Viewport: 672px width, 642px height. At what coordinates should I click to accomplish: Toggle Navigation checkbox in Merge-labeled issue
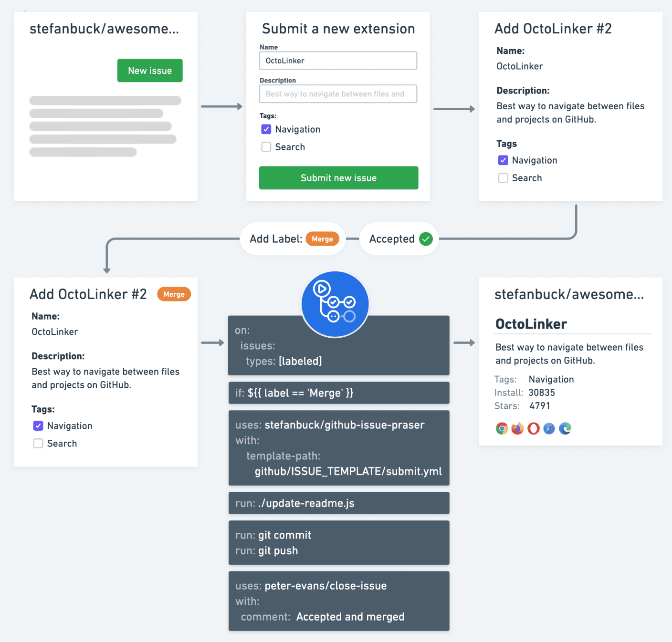[38, 425]
